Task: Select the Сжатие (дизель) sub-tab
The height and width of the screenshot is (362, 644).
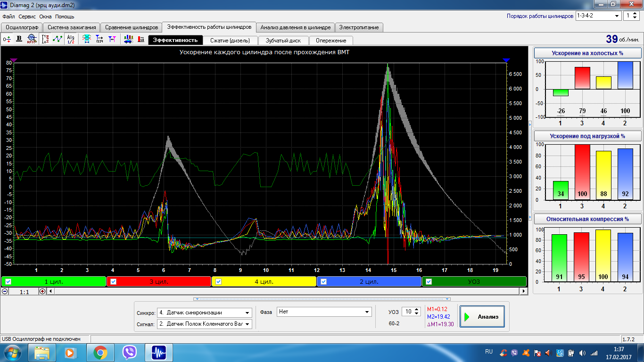Action: [230, 40]
